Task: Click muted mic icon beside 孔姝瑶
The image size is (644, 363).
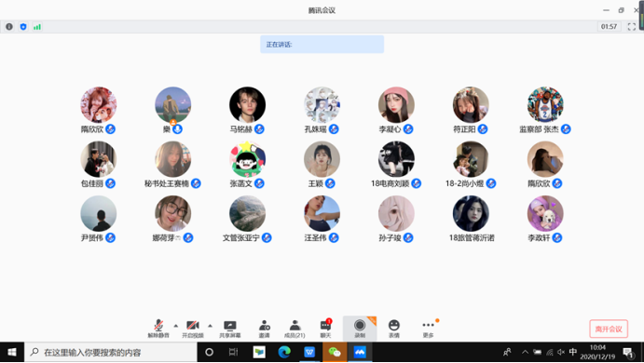Action: 334,129
